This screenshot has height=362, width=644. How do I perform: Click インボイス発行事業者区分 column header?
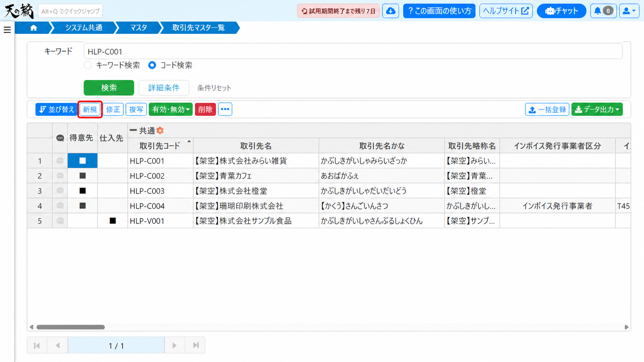(557, 146)
